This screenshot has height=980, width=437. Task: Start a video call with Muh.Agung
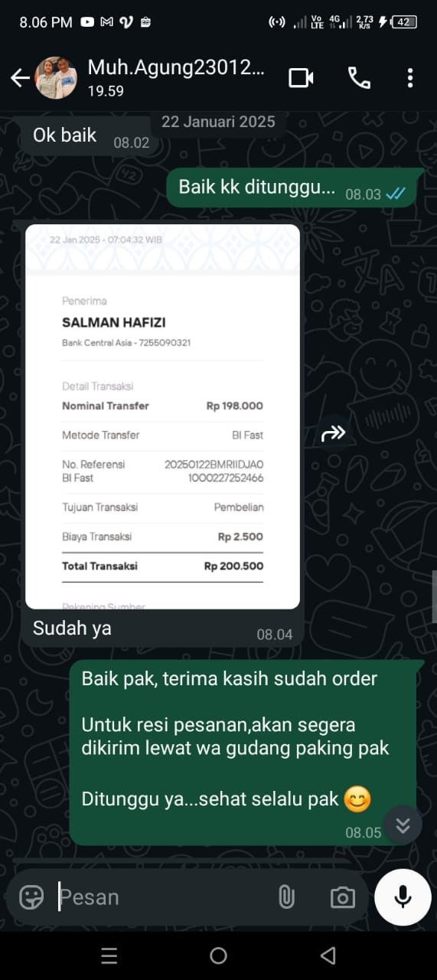click(x=301, y=77)
